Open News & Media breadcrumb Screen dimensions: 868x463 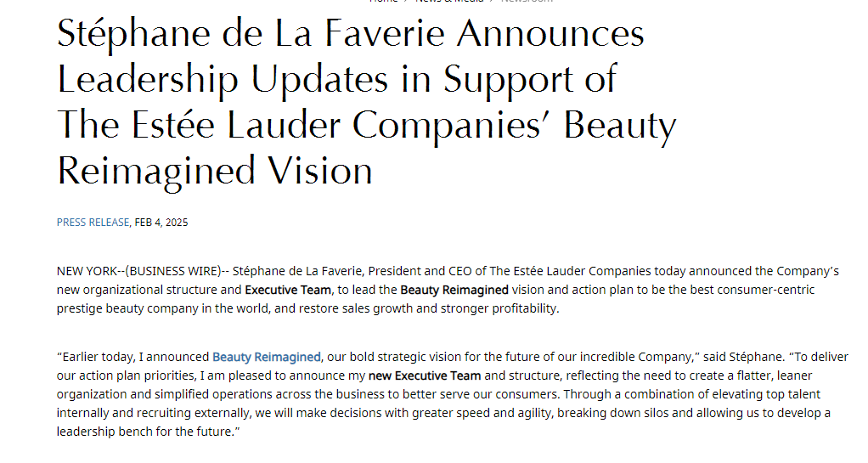click(x=449, y=1)
